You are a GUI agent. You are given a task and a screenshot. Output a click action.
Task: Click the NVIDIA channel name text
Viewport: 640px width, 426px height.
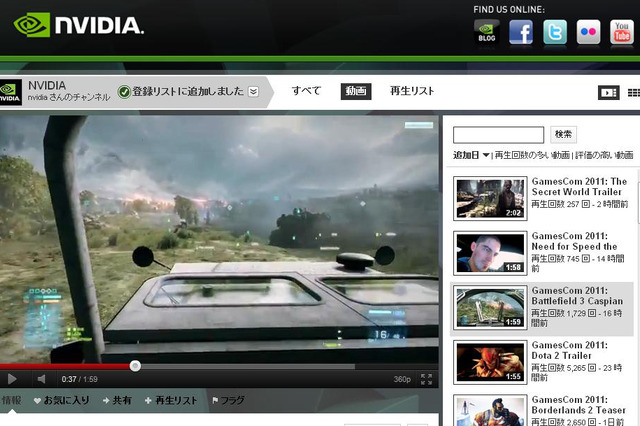pyautogui.click(x=47, y=85)
